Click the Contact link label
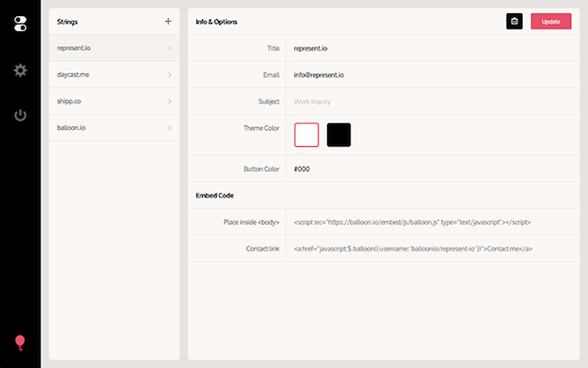Viewport: 588px width, 368px height. 263,248
